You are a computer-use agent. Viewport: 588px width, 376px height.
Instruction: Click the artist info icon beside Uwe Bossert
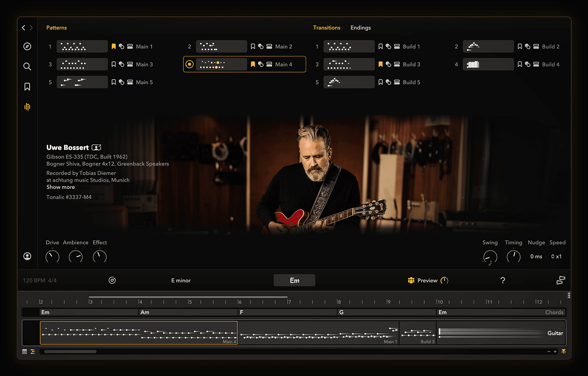pyautogui.click(x=96, y=147)
